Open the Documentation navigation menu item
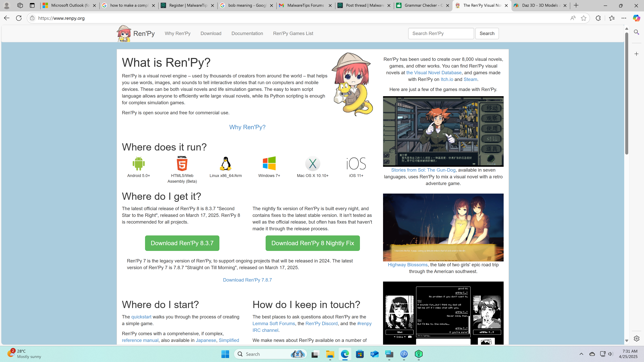 click(x=247, y=34)
